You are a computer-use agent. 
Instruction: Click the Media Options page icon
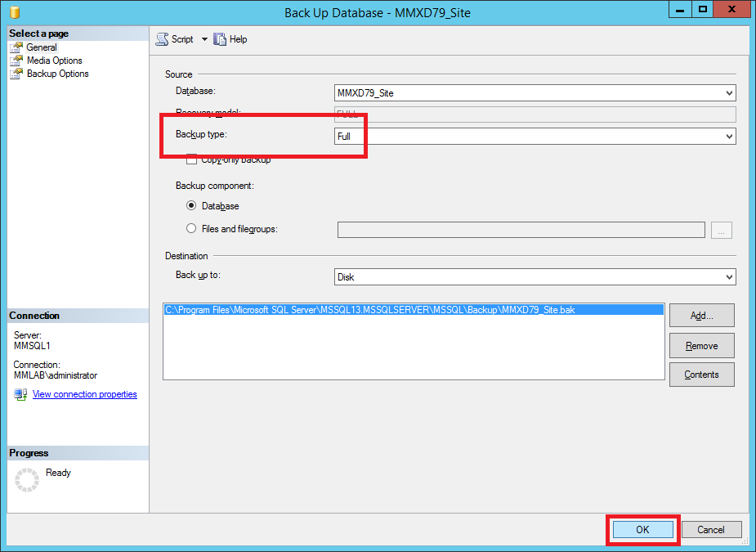coord(16,61)
